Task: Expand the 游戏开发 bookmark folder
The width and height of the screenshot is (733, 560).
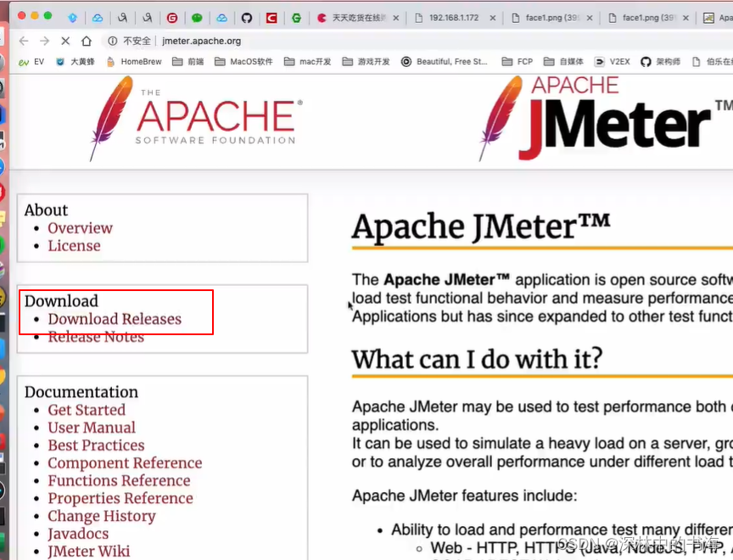Action: pos(366,62)
